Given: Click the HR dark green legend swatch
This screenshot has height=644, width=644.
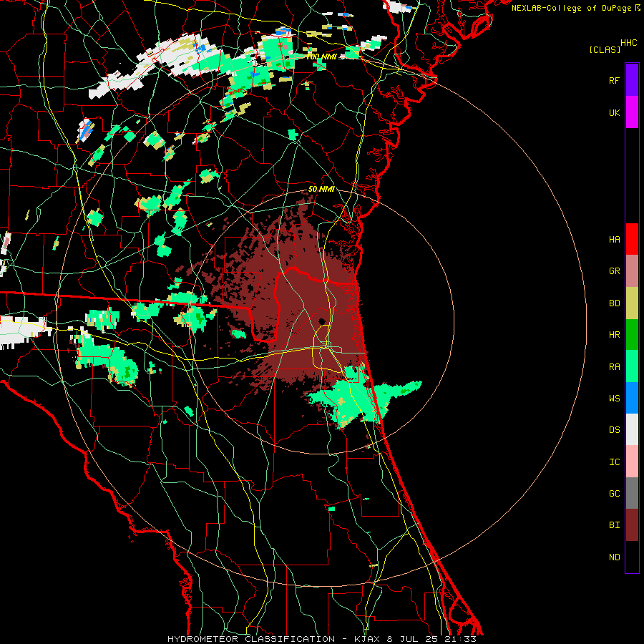Looking at the screenshot, I should coord(632,335).
